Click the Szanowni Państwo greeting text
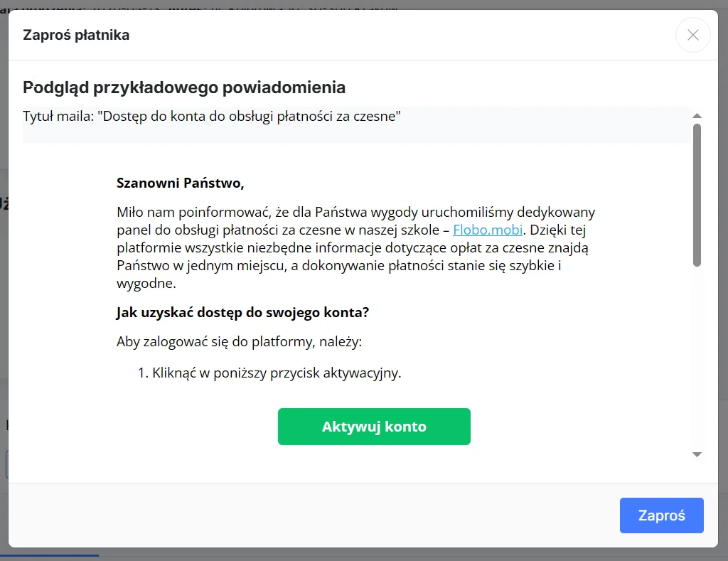 pos(180,183)
